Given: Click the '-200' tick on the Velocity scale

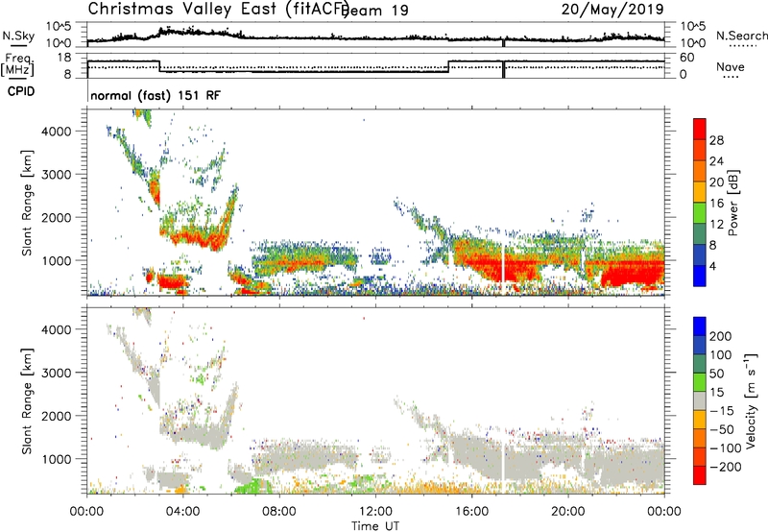Looking at the screenshot, I should pos(726,467).
